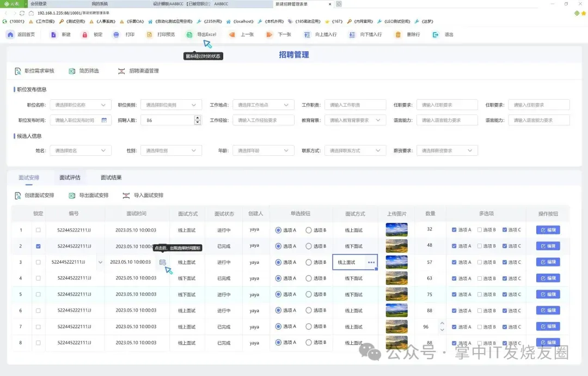Check the 锁定 checkbox in row 5
588x376 pixels.
click(38, 295)
